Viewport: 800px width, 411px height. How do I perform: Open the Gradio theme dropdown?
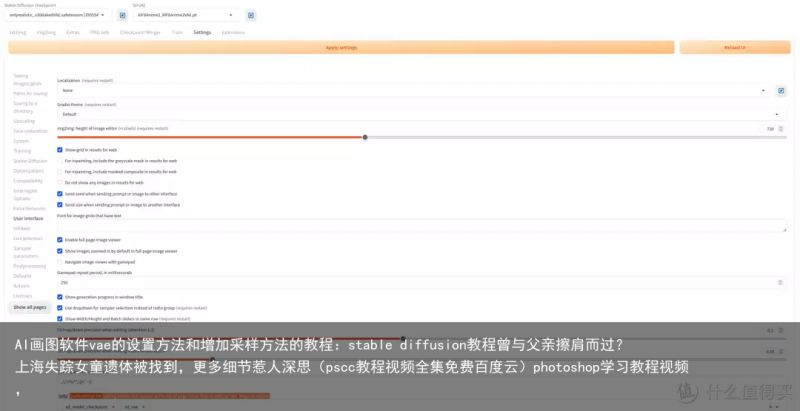421,114
